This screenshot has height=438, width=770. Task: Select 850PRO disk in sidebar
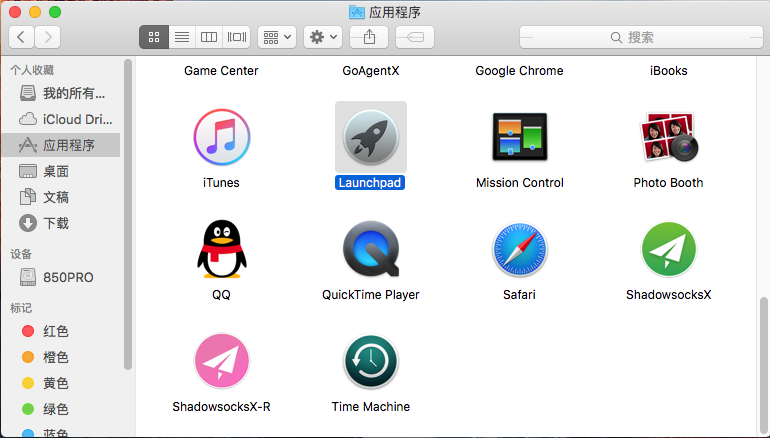pyautogui.click(x=67, y=277)
